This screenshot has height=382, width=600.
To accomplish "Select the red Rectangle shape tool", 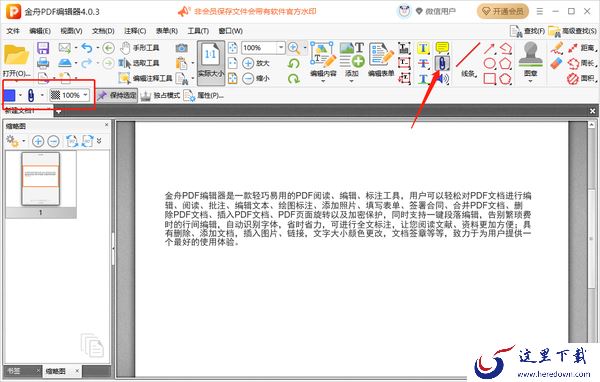I will tap(489, 78).
